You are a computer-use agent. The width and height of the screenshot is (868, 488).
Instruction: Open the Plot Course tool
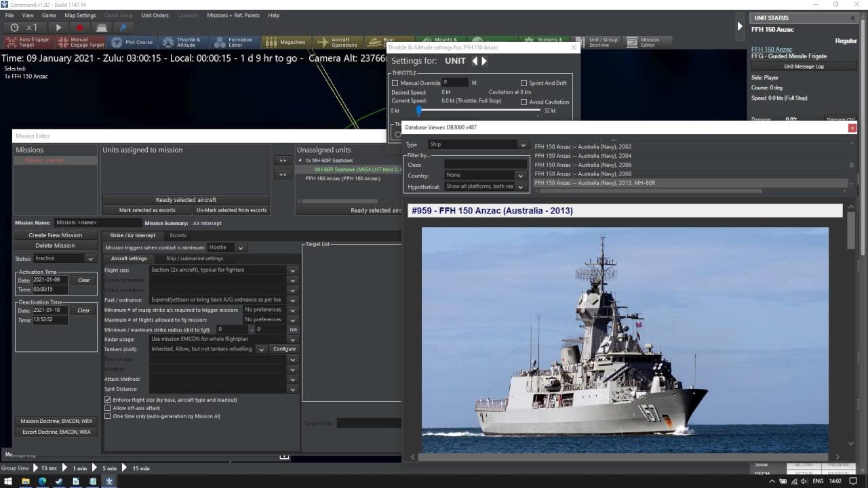pyautogui.click(x=132, y=42)
